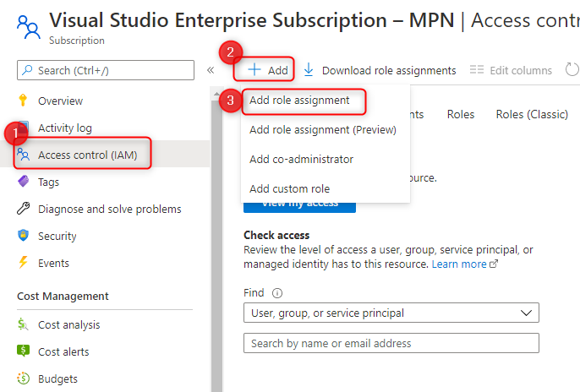This screenshot has width=580, height=392.
Task: Open Events in the sidebar
Action: point(53,263)
